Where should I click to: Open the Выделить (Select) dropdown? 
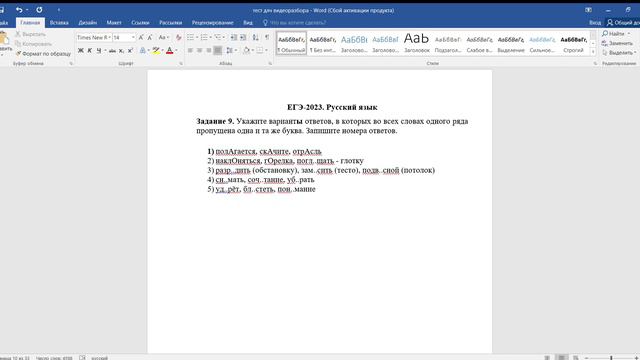click(x=619, y=53)
